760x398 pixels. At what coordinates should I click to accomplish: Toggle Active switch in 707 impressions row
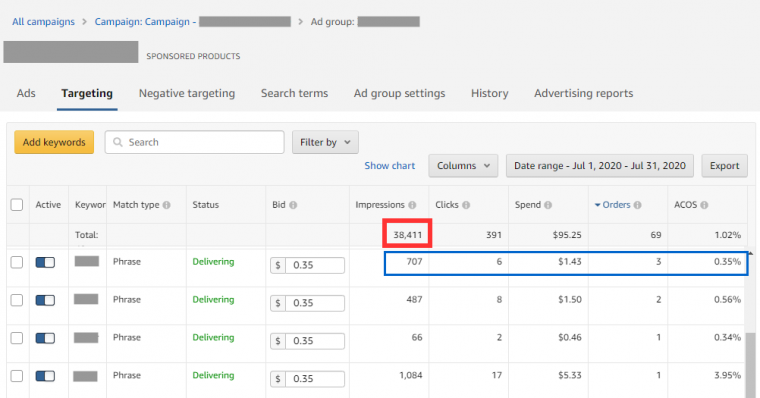tap(45, 262)
